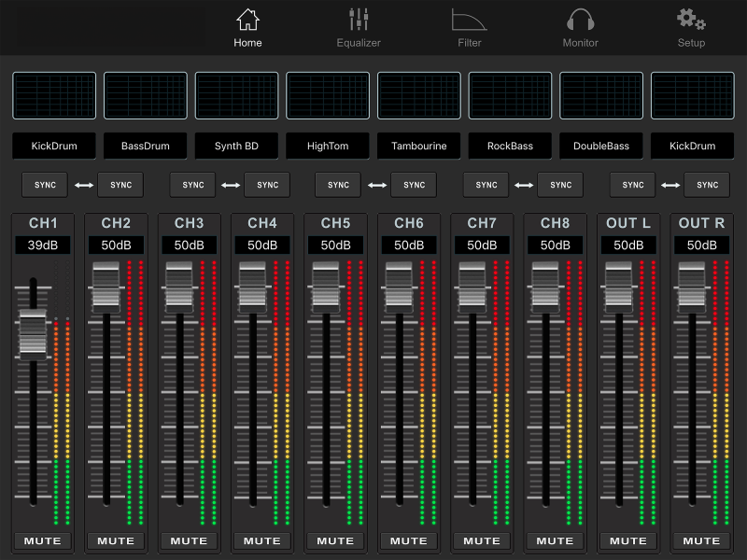This screenshot has width=747, height=560.
Task: Click link arrow between last SYNC pair
Action: [670, 185]
